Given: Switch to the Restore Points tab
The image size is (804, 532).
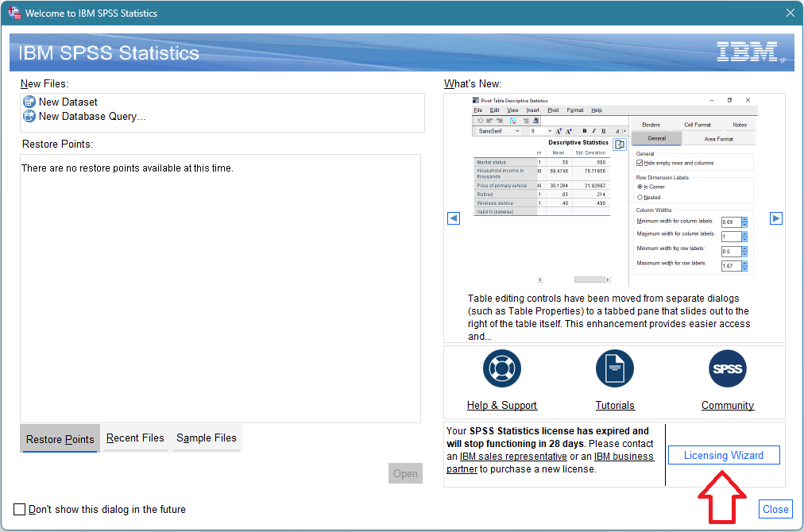Looking at the screenshot, I should pyautogui.click(x=60, y=439).
